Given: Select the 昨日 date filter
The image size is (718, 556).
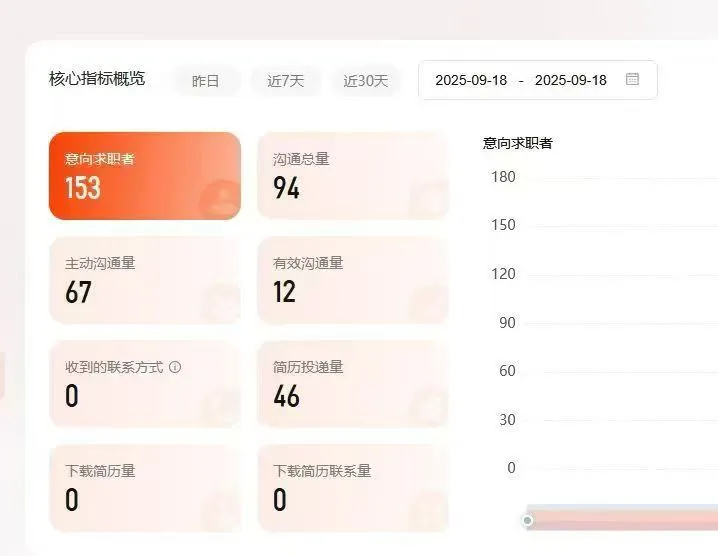Looking at the screenshot, I should click(206, 81).
